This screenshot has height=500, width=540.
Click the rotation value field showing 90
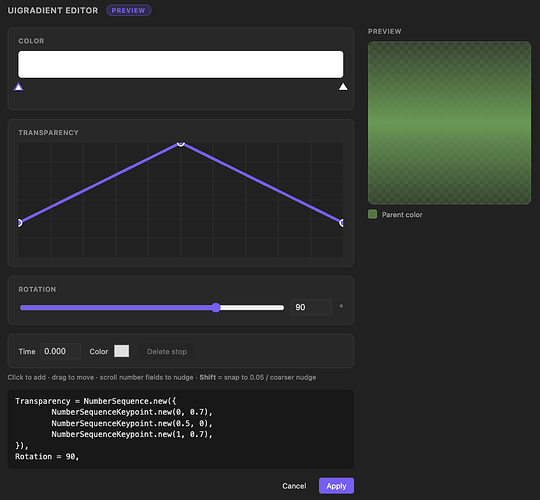[x=311, y=307]
